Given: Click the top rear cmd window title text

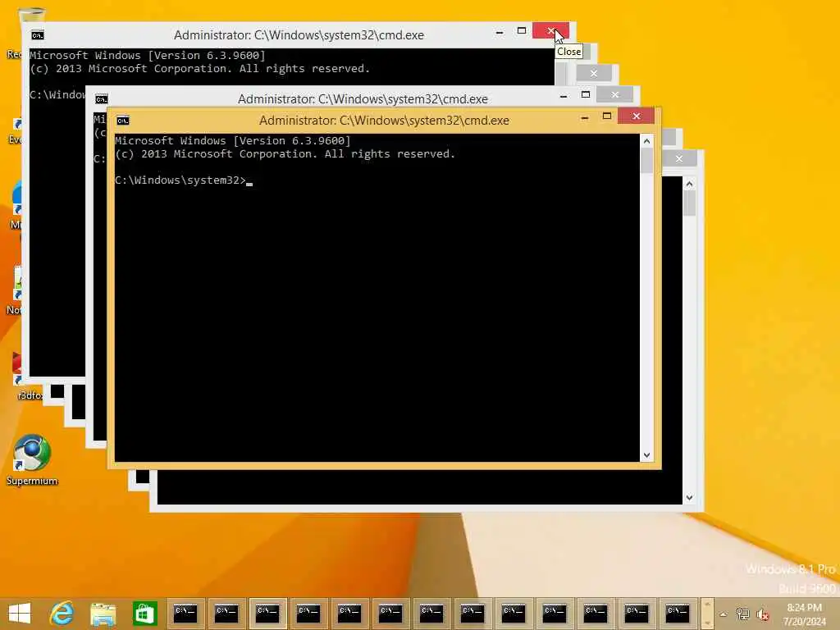Looking at the screenshot, I should (x=299, y=35).
